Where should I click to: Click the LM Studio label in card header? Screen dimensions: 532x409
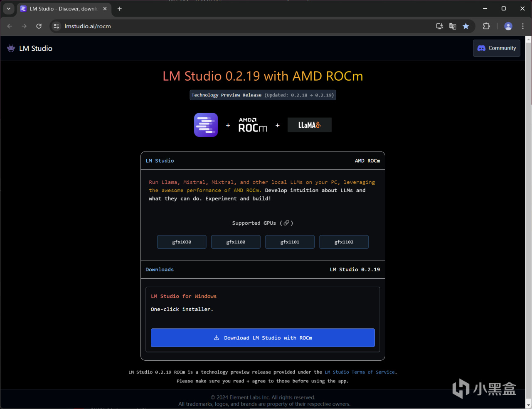pyautogui.click(x=160, y=161)
